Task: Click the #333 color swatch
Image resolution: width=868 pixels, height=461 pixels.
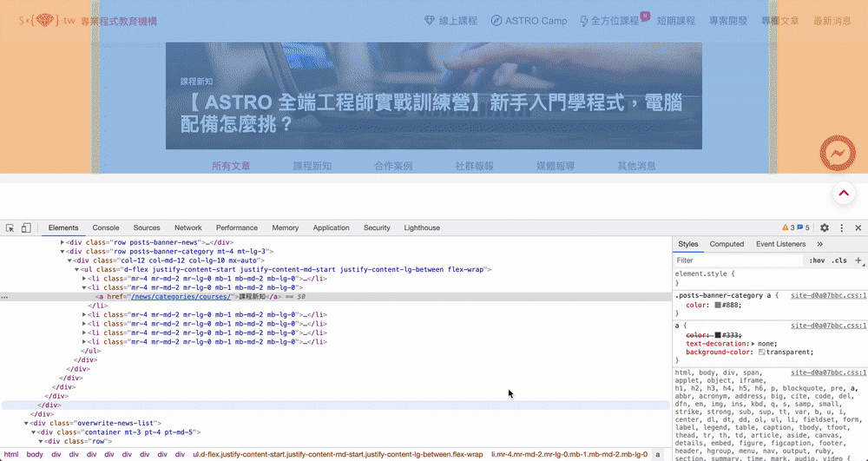Action: pos(718,335)
